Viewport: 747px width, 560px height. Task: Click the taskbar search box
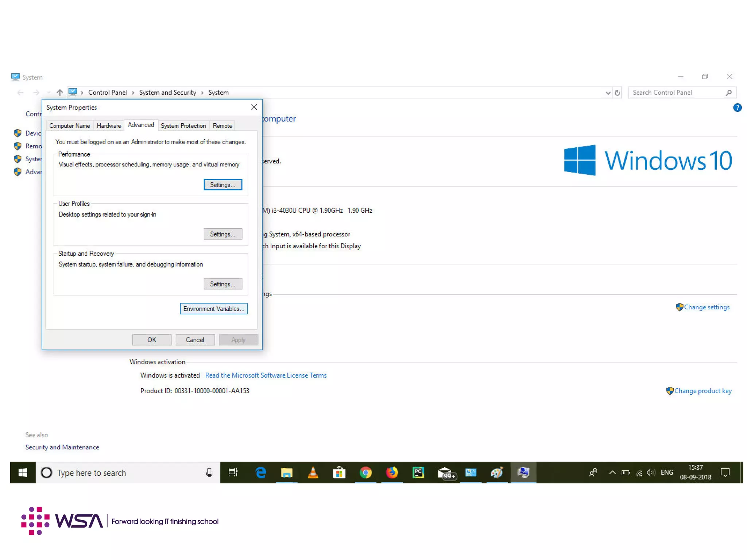128,472
